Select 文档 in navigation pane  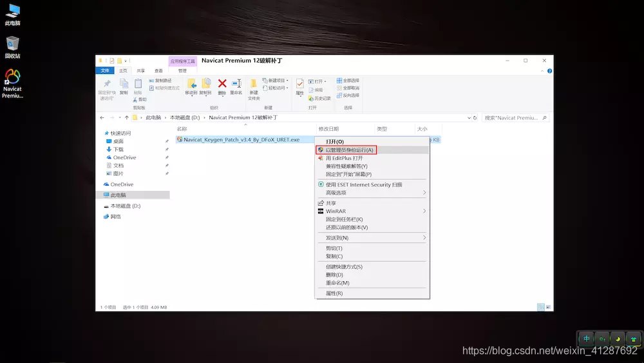[x=118, y=165]
